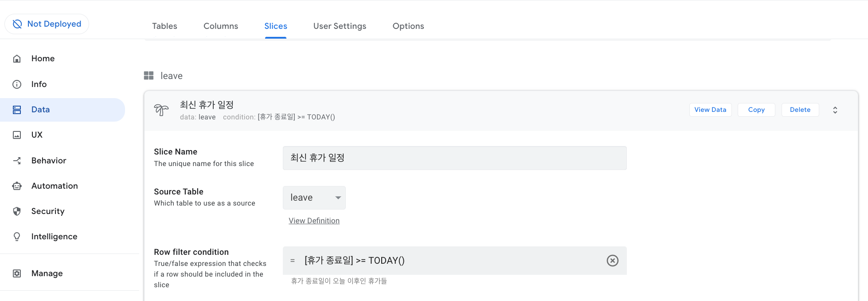
Task: Click the View Data button
Action: tap(710, 110)
